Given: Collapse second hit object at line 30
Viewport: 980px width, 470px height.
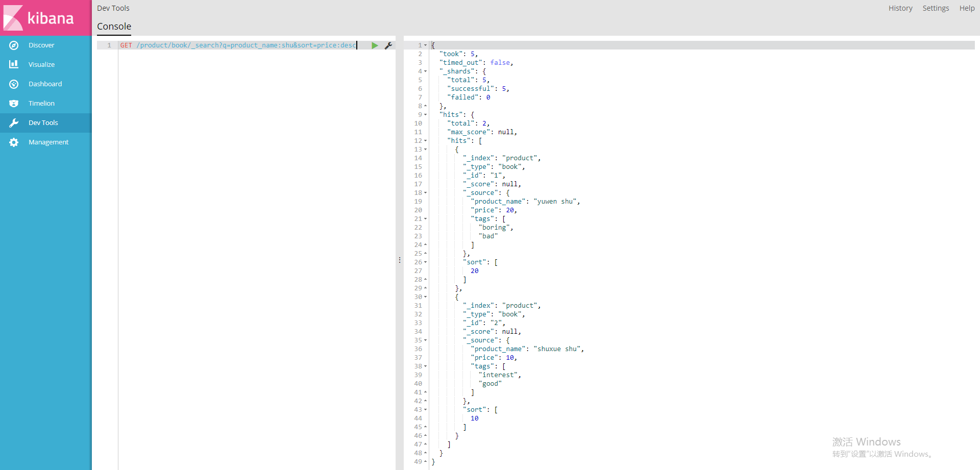Looking at the screenshot, I should coord(426,297).
